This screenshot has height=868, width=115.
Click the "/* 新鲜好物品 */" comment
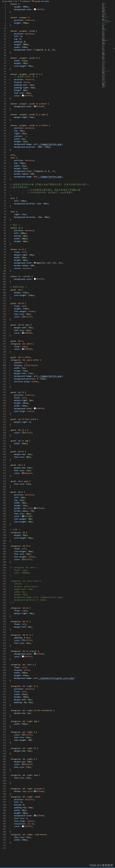pyautogui.click(x=19, y=287)
